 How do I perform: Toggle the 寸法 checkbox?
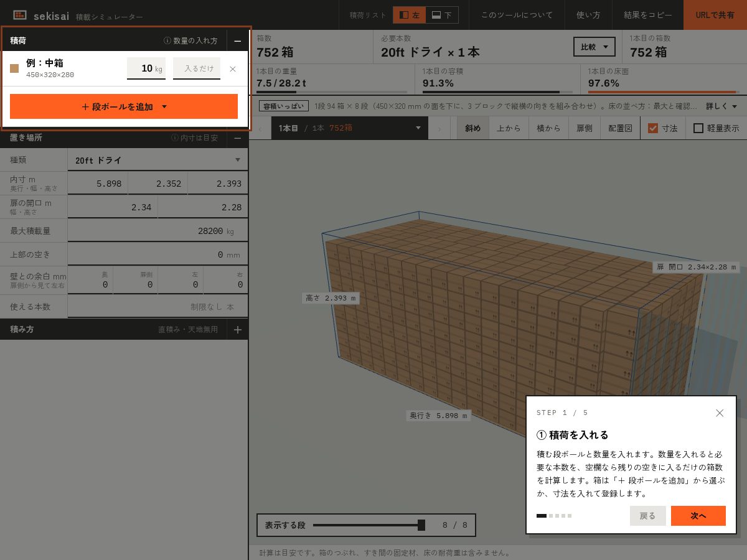pos(653,128)
